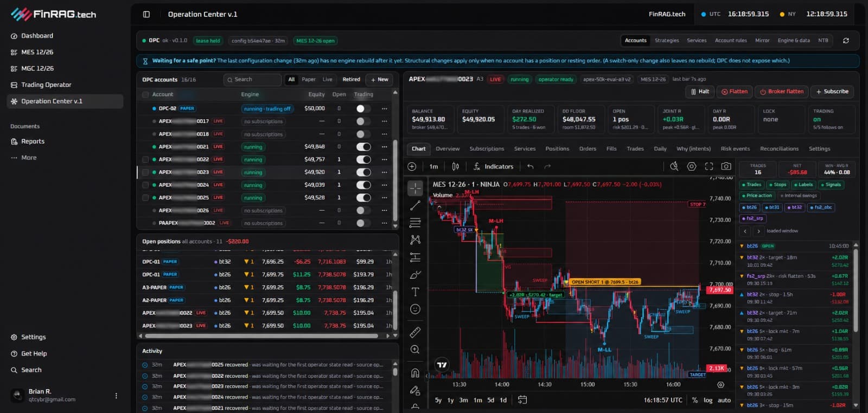The image size is (868, 413).
Task: Open the Risk events tab
Action: pos(735,149)
